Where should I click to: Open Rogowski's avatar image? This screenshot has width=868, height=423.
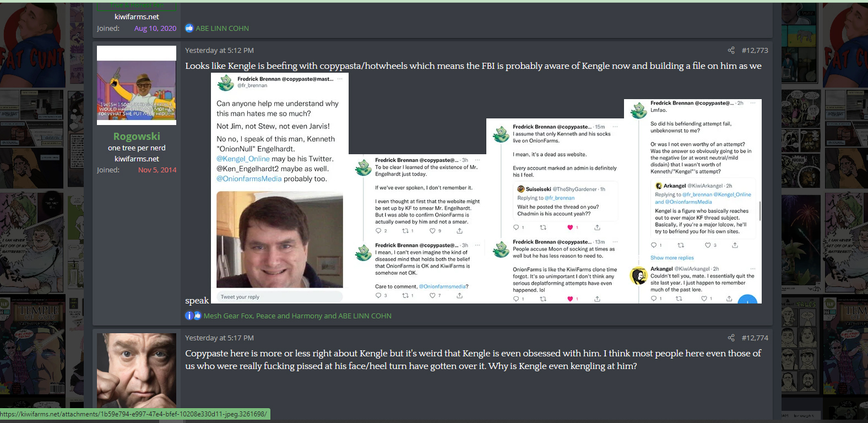(137, 83)
